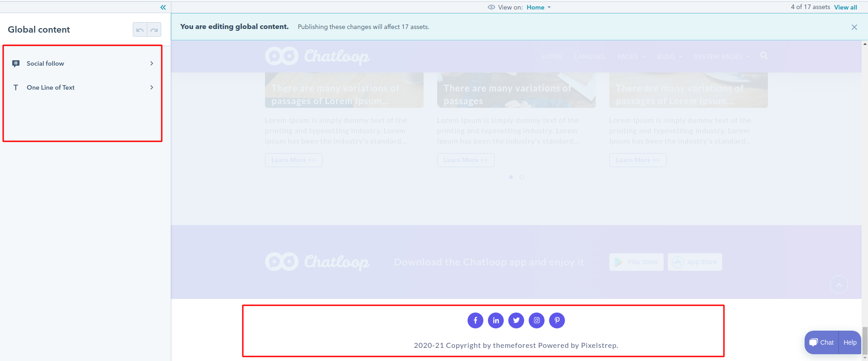This screenshot has height=361, width=868.
Task: Click the undo arrow button
Action: tap(140, 30)
